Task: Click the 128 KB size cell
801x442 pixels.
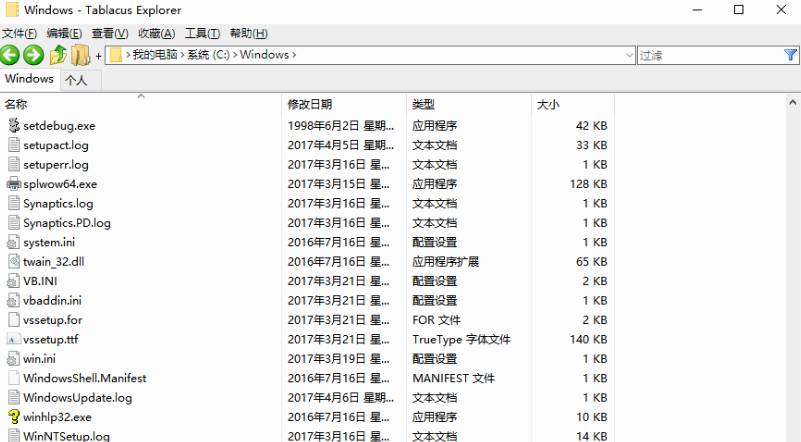Action: pyautogui.click(x=588, y=184)
